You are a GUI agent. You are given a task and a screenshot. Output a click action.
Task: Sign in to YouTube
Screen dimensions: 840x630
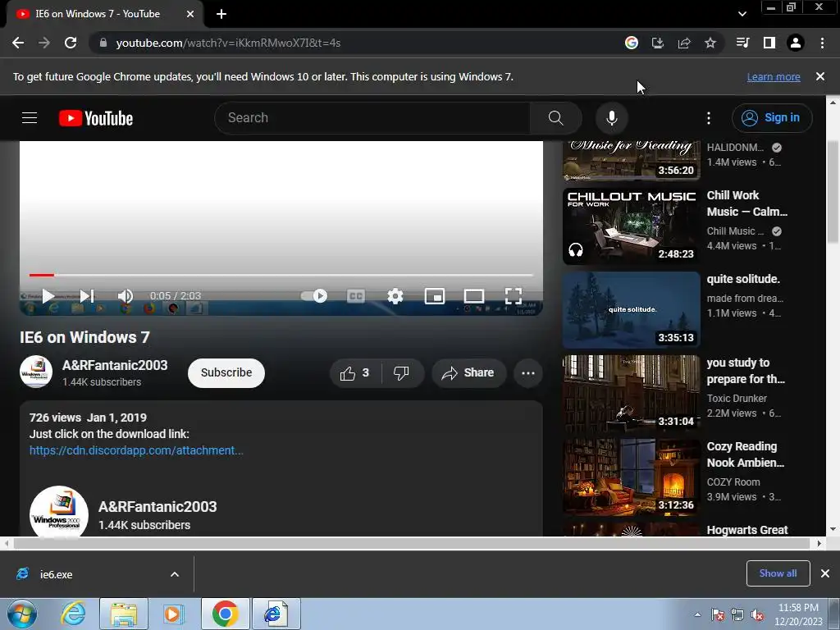coord(772,118)
